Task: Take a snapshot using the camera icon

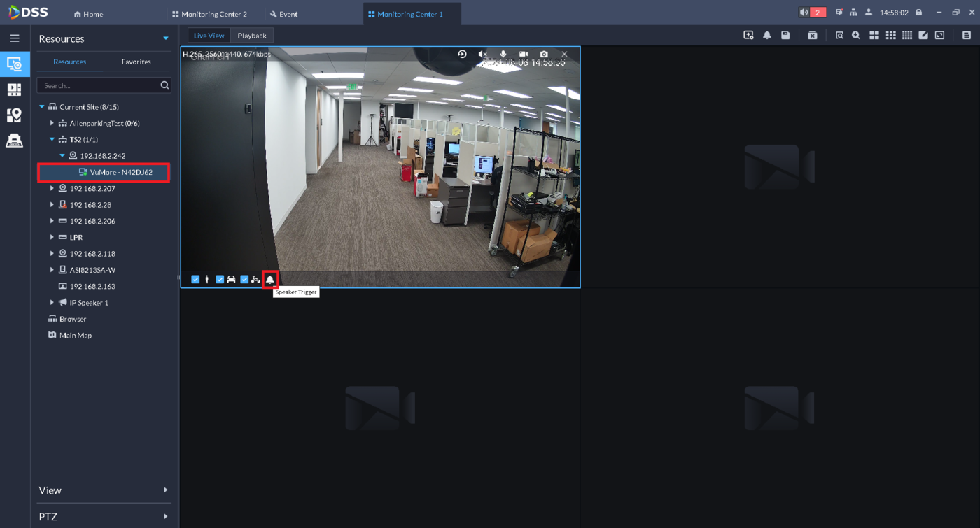Action: point(544,54)
